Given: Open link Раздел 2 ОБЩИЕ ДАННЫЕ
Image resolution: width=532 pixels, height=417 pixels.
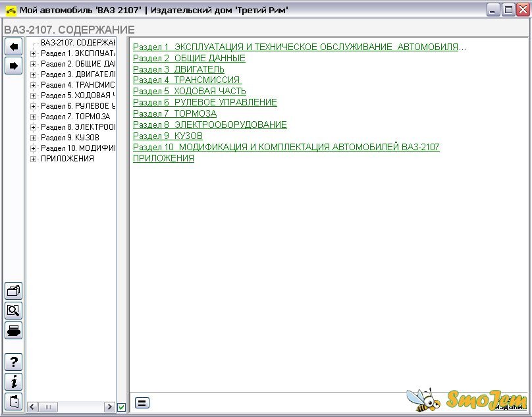Looking at the screenshot, I should (189, 58).
